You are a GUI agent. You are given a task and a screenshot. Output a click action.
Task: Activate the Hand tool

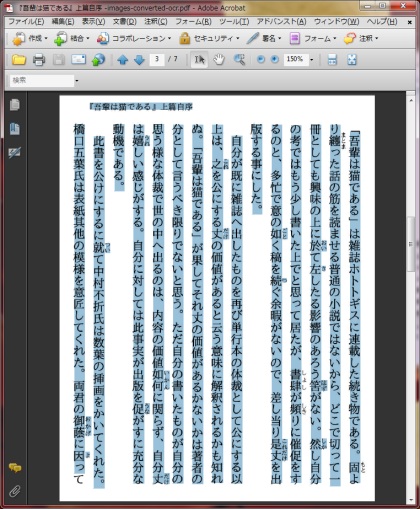(219, 60)
